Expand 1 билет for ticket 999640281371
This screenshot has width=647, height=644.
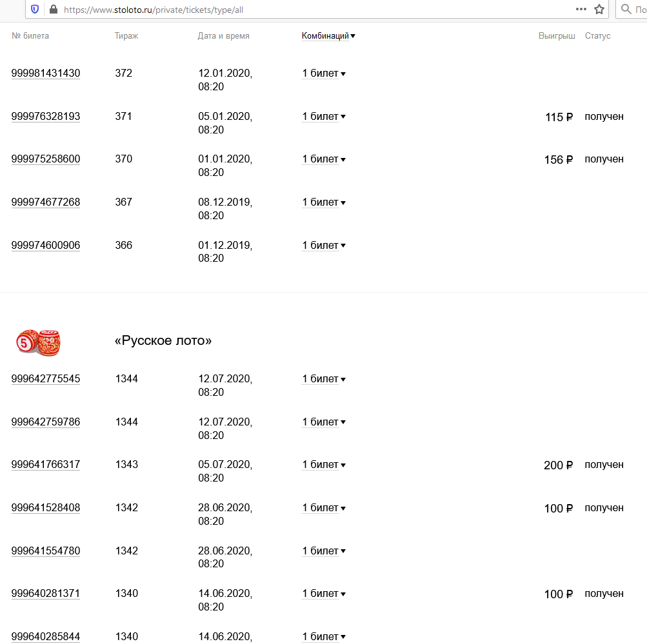[x=324, y=594]
